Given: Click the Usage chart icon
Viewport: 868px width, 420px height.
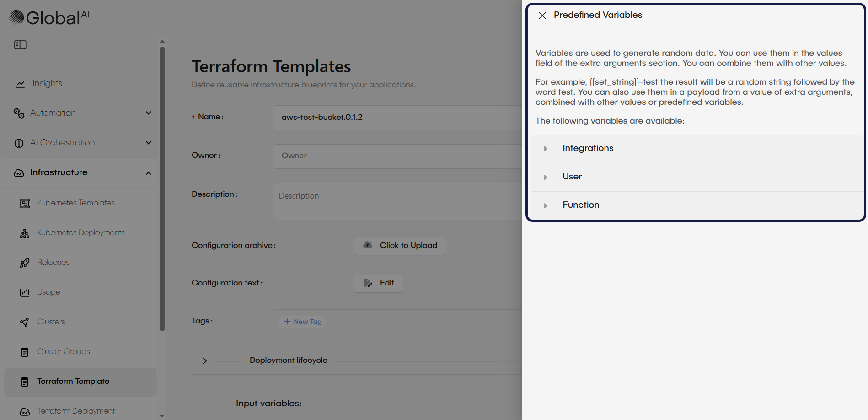Looking at the screenshot, I should pyautogui.click(x=25, y=293).
